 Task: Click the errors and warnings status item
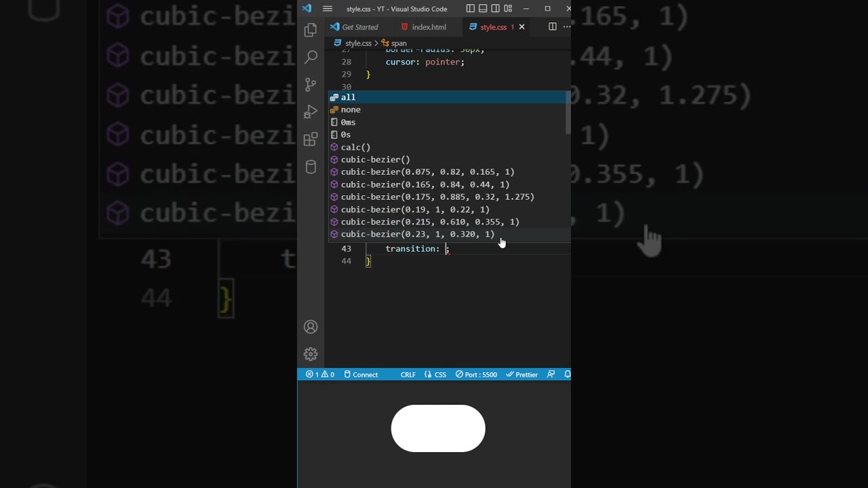pyautogui.click(x=319, y=374)
